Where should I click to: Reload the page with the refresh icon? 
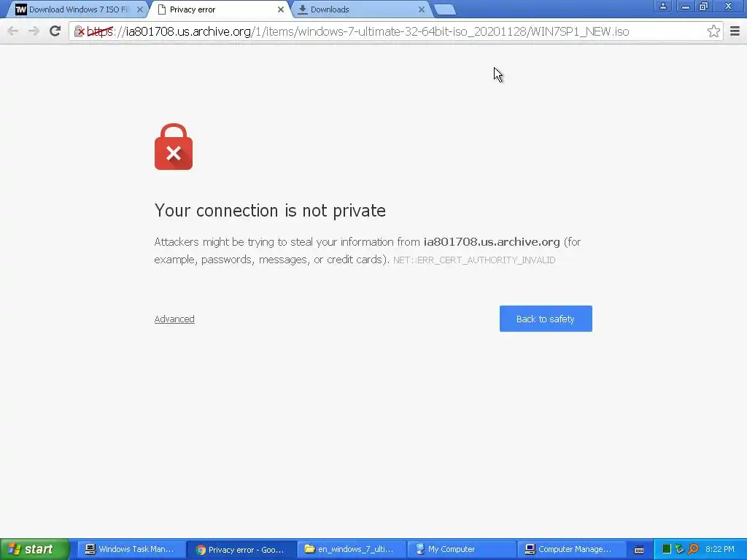[55, 31]
